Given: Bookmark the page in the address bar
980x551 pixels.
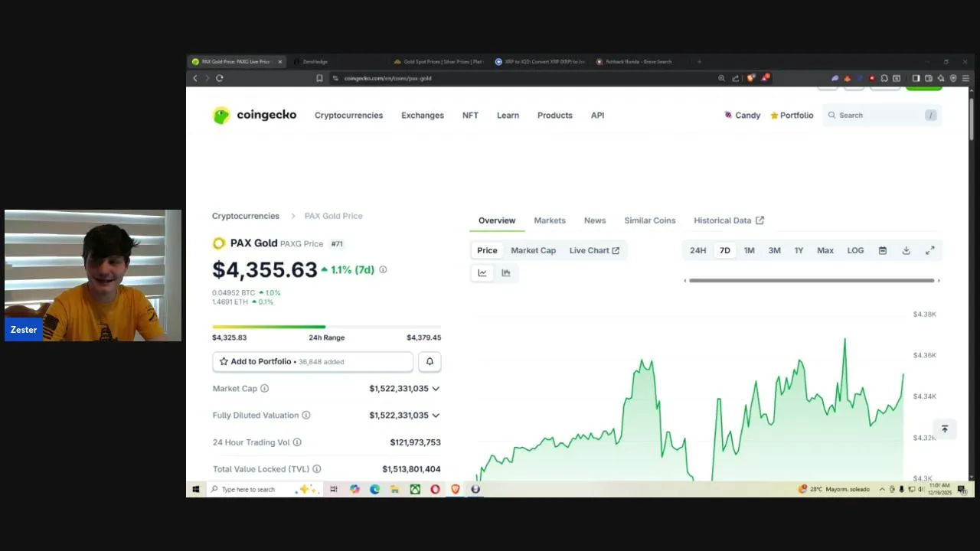Looking at the screenshot, I should tap(319, 78).
